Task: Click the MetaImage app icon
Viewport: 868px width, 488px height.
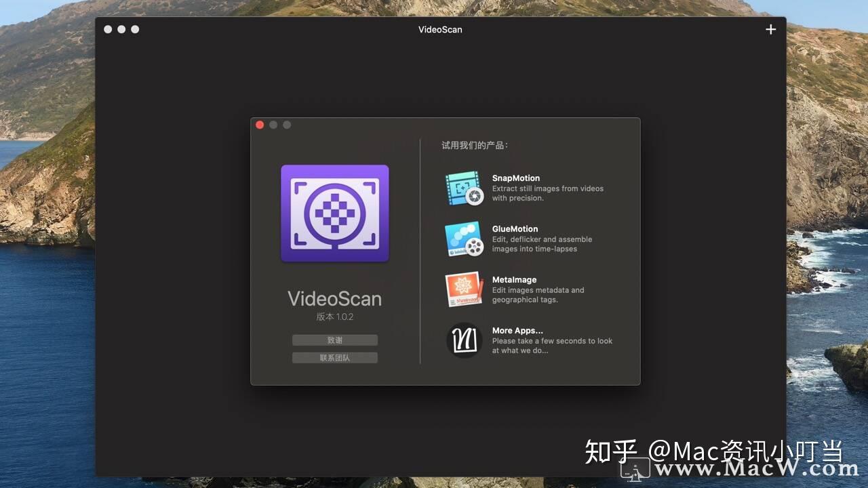Action: tap(465, 290)
